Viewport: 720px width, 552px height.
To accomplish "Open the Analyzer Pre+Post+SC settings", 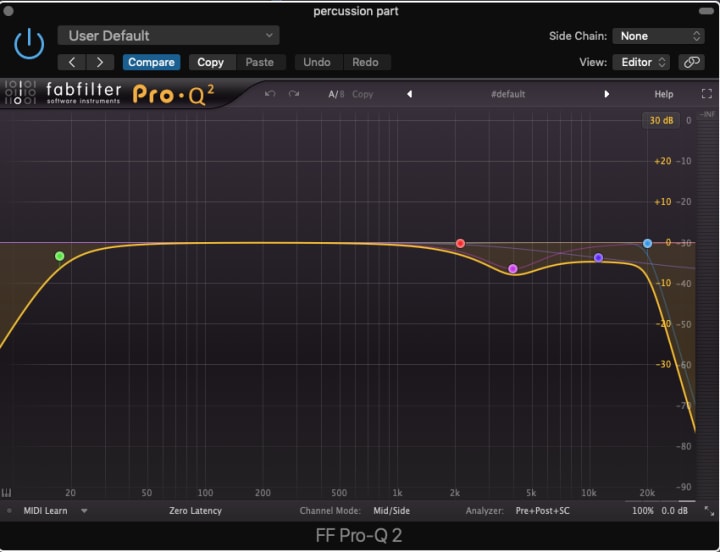I will pos(542,511).
